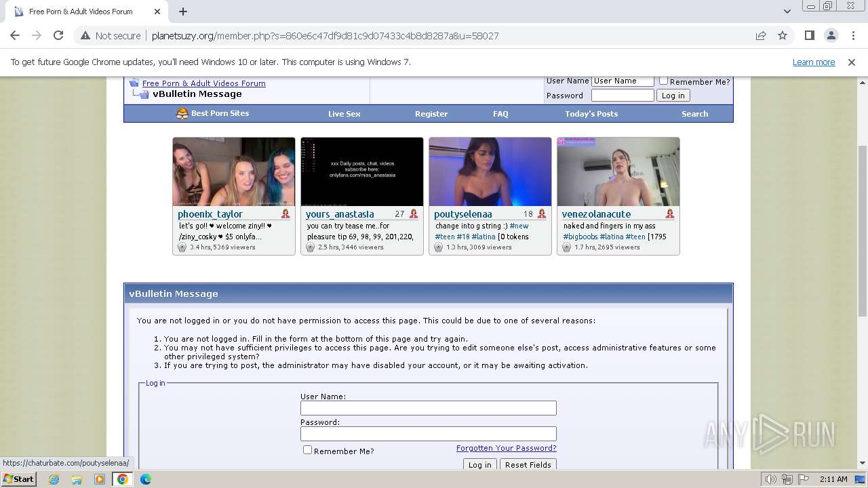
Task: Open Microsoft Edge from the taskbar
Action: pyautogui.click(x=146, y=479)
